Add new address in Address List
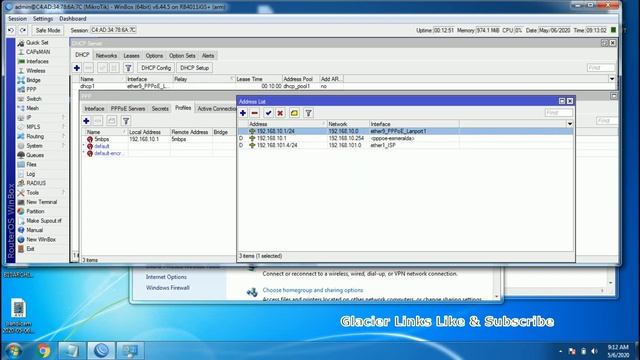The image size is (640, 360). pos(243,113)
